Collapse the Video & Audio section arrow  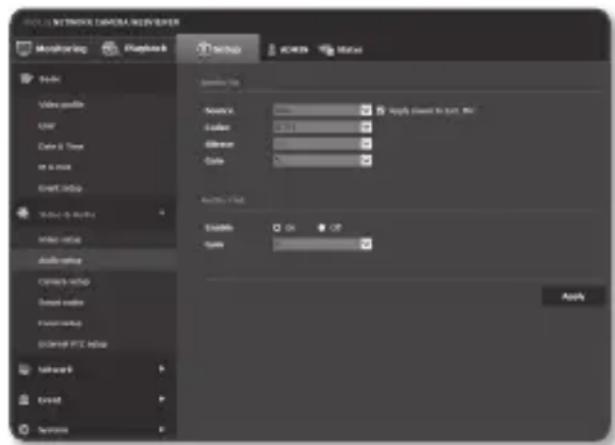click(162, 213)
